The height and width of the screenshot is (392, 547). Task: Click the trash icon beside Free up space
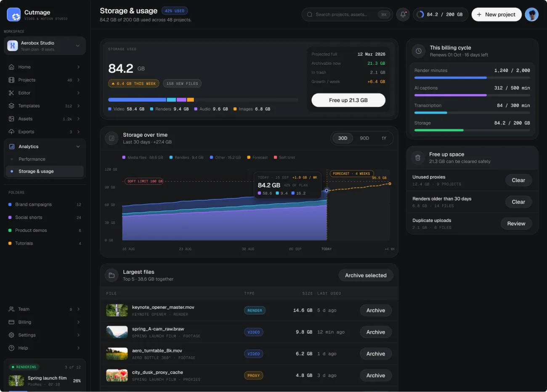point(418,158)
